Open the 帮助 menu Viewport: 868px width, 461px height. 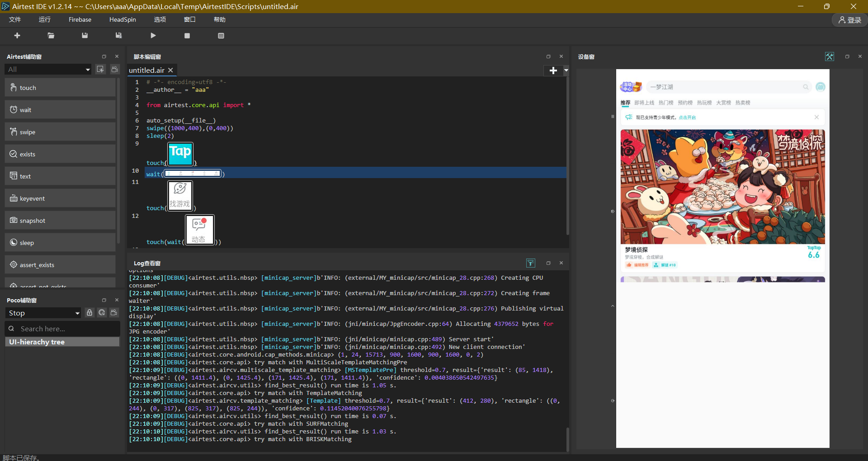click(220, 19)
